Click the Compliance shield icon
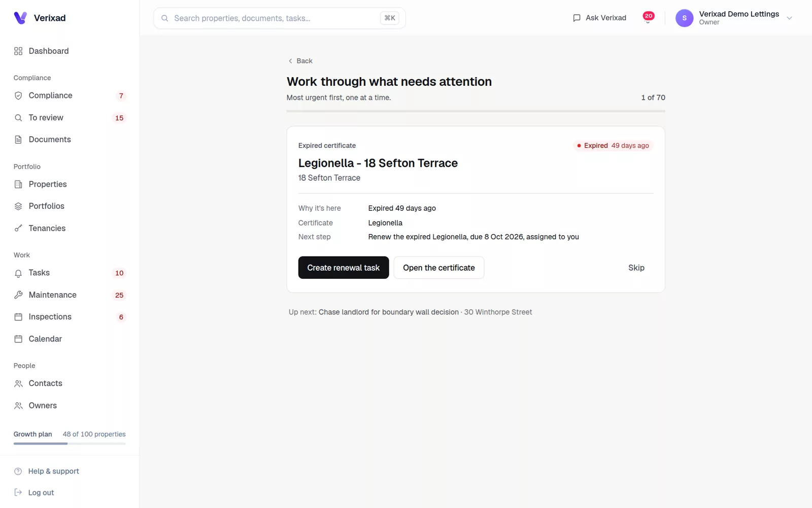 click(x=18, y=96)
